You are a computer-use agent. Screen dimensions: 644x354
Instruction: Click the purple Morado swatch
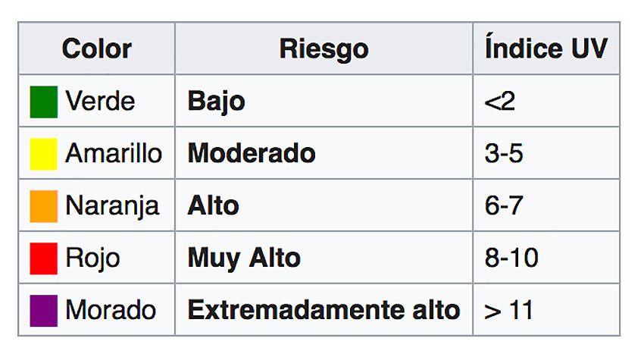point(43,310)
